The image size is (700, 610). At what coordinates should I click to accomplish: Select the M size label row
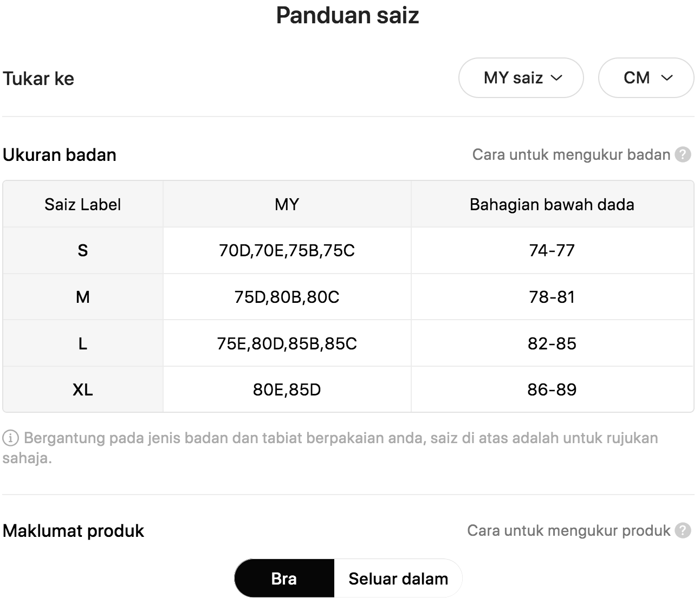(x=348, y=297)
